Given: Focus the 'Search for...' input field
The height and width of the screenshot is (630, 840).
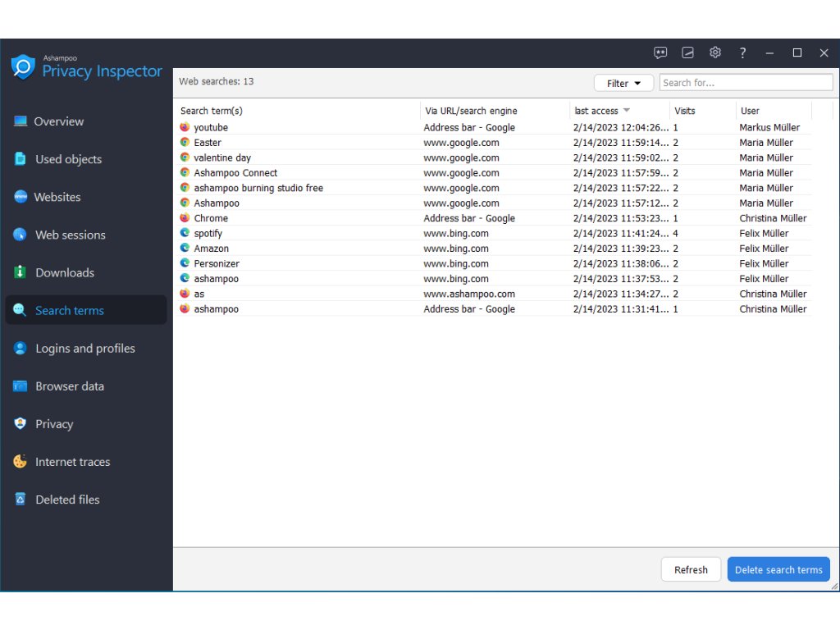Looking at the screenshot, I should 746,83.
